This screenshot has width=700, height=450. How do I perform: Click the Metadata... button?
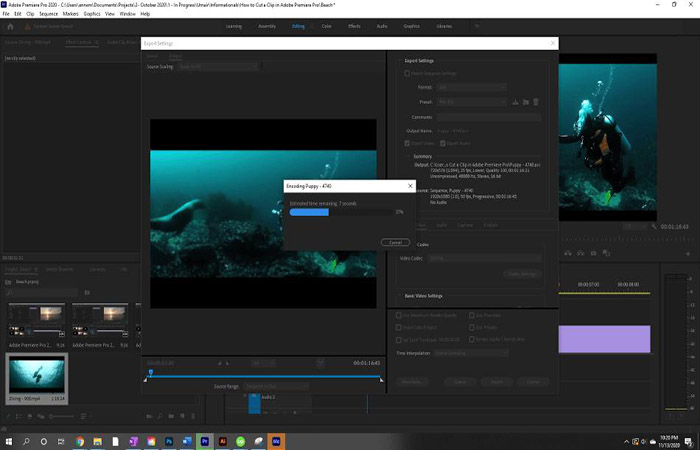pos(412,382)
